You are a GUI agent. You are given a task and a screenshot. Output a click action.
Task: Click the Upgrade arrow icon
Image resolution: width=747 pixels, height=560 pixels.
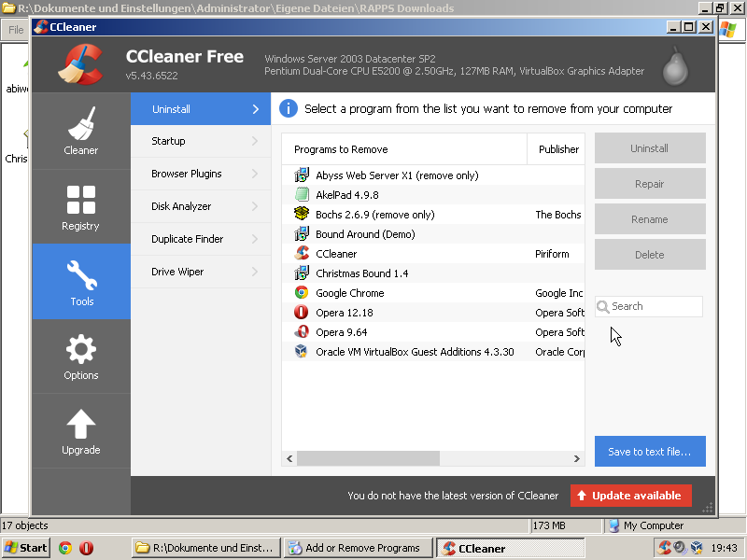pos(81,425)
